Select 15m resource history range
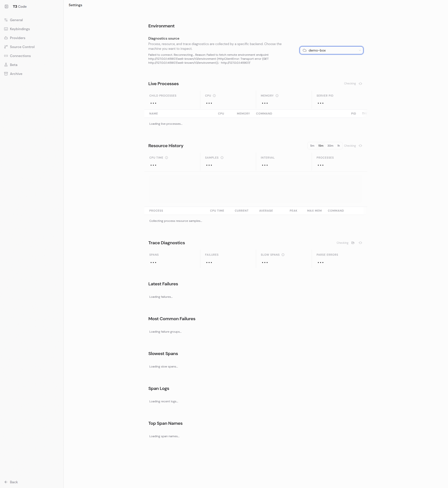 coord(321,146)
